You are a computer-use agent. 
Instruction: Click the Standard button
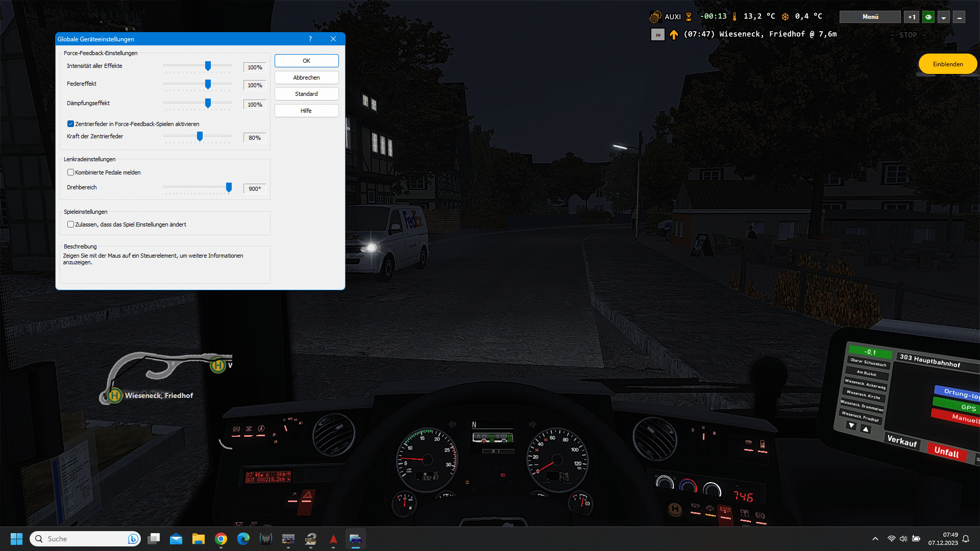coord(306,94)
